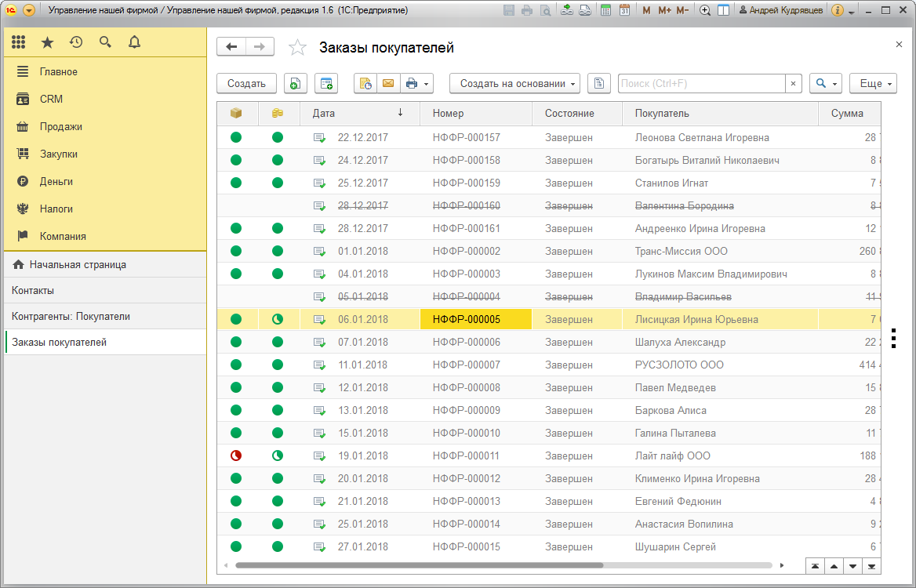Image resolution: width=916 pixels, height=588 pixels.
Task: Open the sections menu grid icon
Action: (x=19, y=42)
